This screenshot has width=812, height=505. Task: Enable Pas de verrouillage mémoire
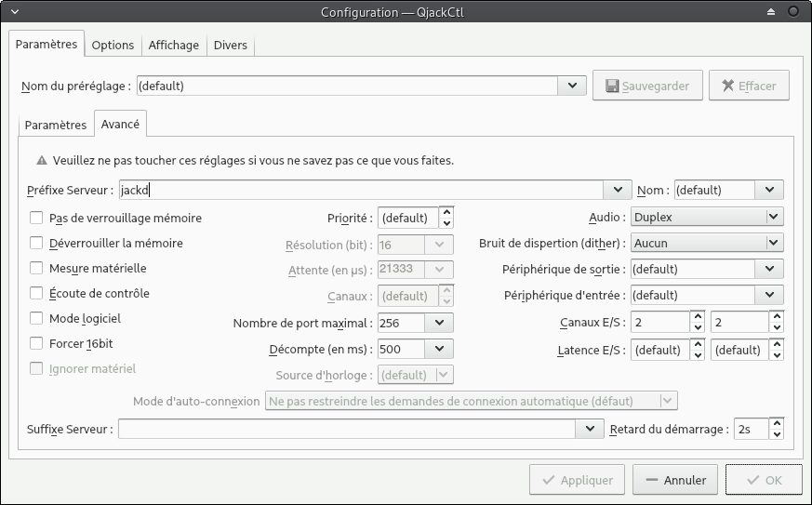[36, 219]
